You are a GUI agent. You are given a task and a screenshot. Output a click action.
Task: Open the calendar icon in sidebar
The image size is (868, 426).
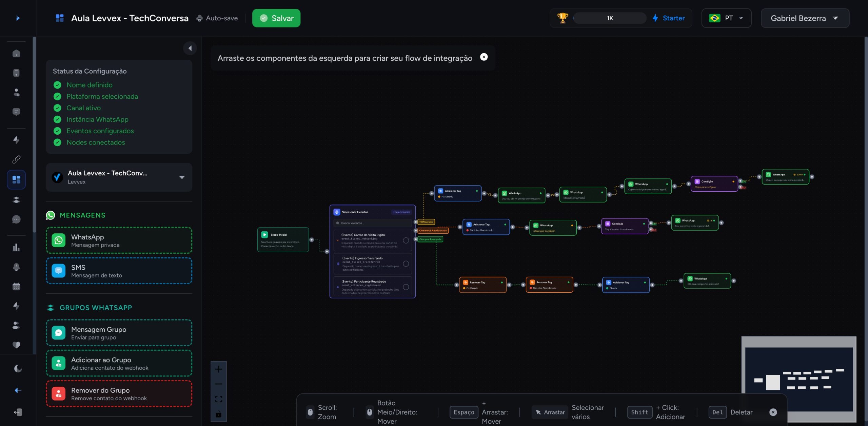pos(16,287)
